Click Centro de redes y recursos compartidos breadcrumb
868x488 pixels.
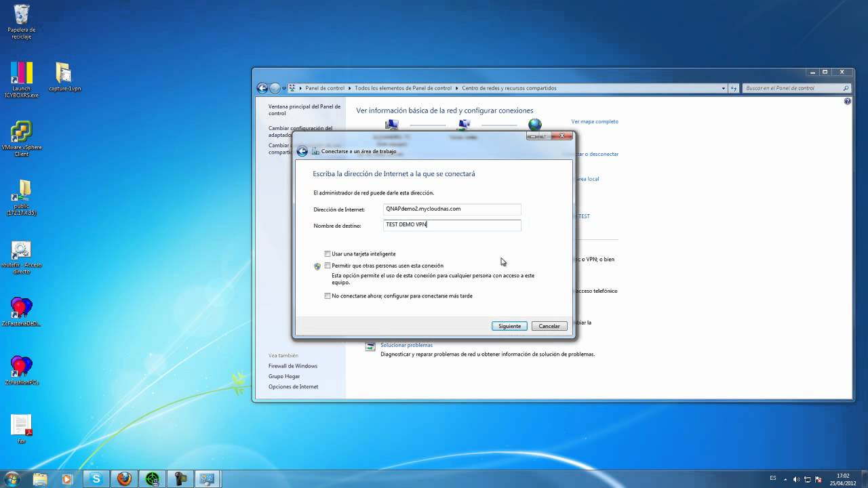(509, 88)
